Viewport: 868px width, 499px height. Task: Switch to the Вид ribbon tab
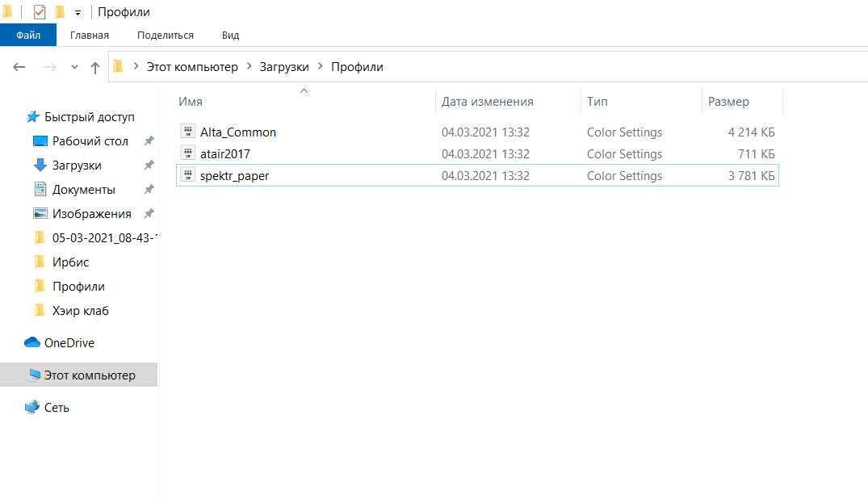(x=230, y=36)
